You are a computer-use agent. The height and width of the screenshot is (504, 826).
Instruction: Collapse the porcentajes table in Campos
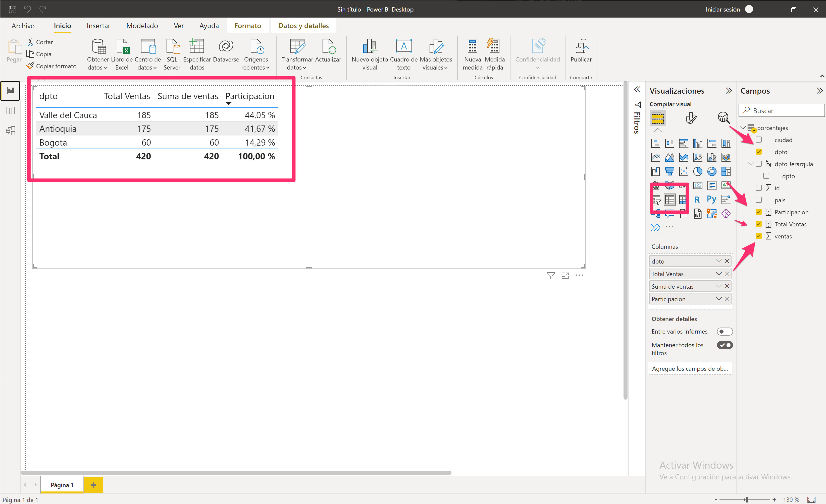[x=743, y=128]
